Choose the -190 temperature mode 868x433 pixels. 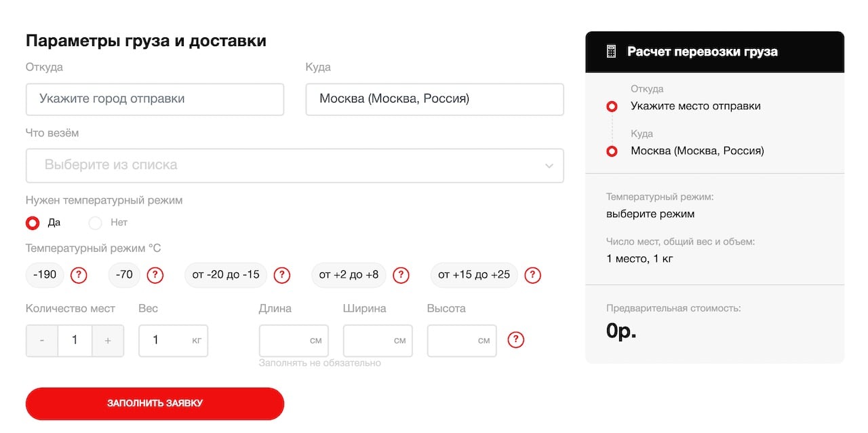[44, 275]
